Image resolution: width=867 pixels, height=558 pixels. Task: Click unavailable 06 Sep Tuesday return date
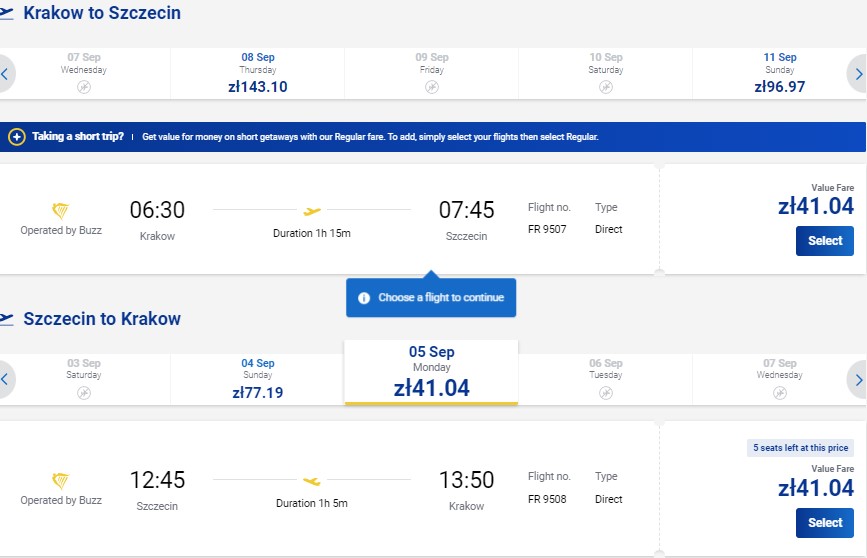click(605, 379)
